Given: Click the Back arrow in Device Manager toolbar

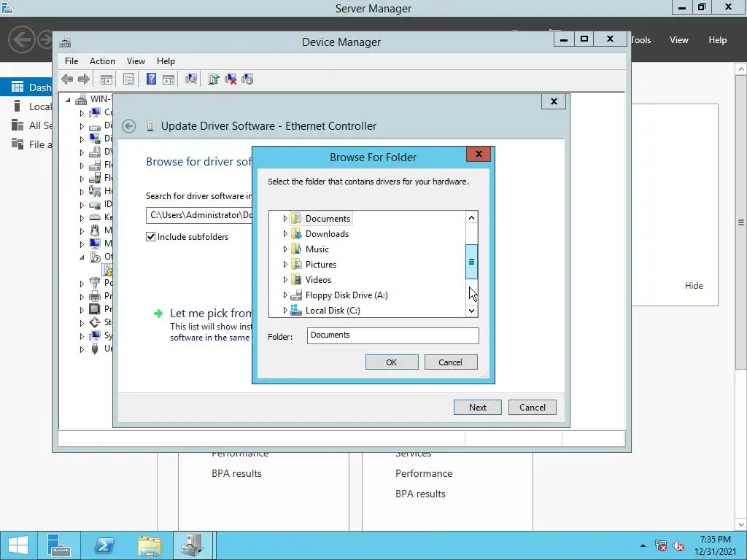Looking at the screenshot, I should click(x=67, y=79).
